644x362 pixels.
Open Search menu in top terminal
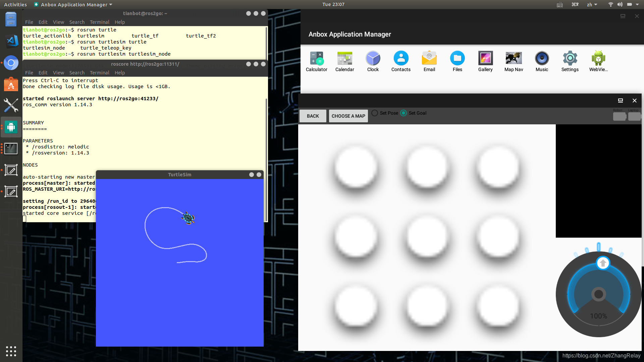77,22
